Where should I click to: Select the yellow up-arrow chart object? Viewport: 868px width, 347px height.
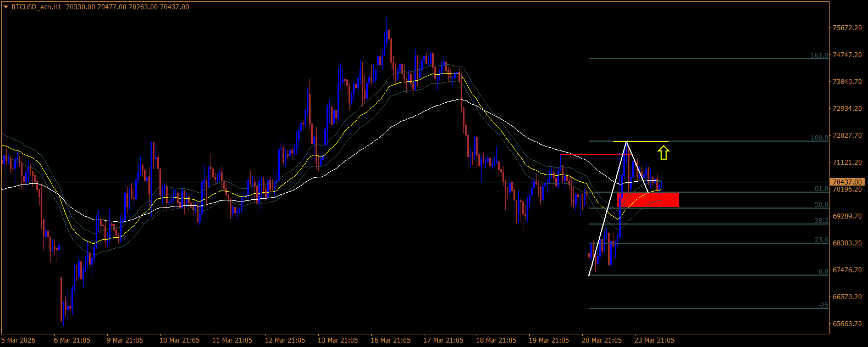[x=664, y=153]
